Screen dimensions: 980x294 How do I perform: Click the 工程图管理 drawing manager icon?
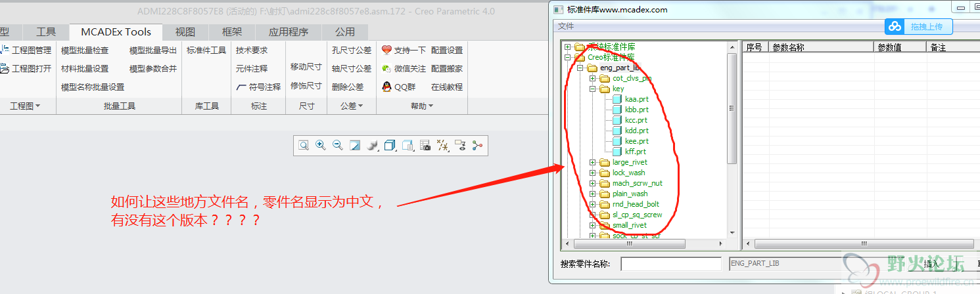coord(5,50)
